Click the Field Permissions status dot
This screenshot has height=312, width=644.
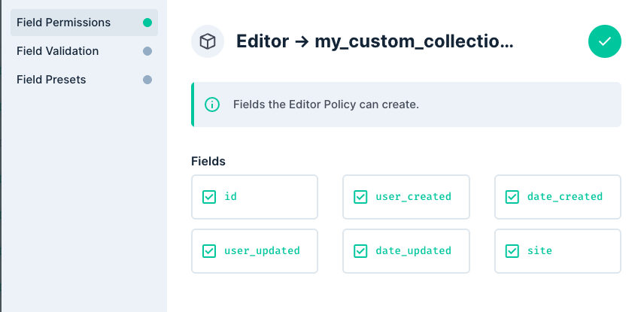coord(147,23)
